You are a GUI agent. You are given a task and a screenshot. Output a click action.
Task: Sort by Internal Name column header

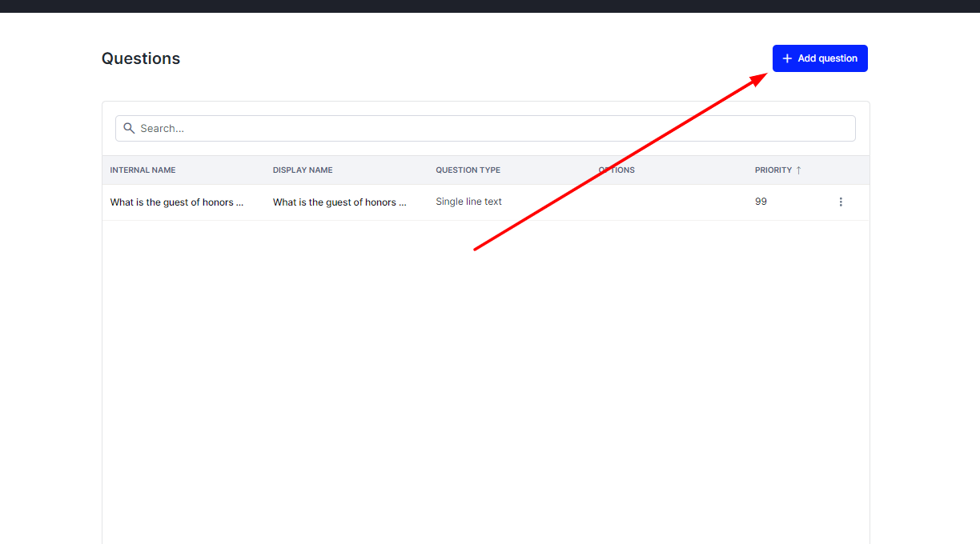pos(143,170)
